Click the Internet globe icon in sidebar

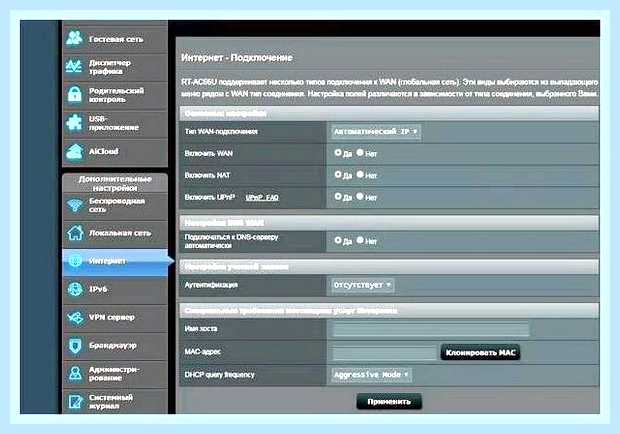pyautogui.click(x=74, y=261)
